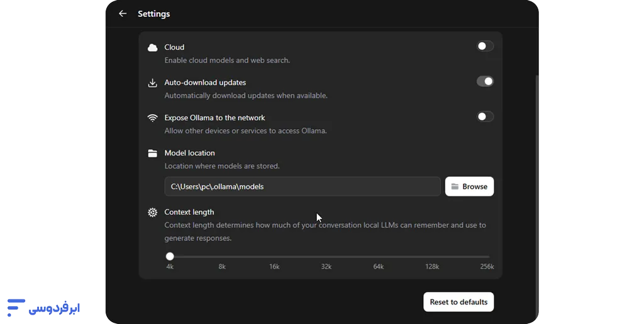Enable the Cloud toggle switch
Viewport: 644px width, 324px height.
click(485, 46)
